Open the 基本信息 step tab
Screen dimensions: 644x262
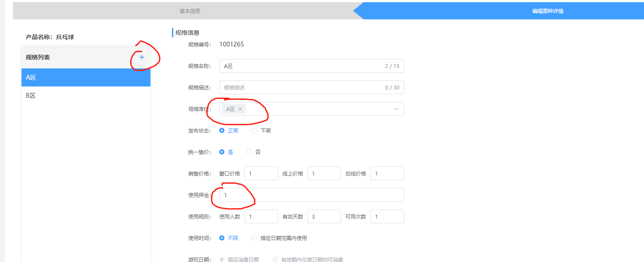pyautogui.click(x=190, y=11)
